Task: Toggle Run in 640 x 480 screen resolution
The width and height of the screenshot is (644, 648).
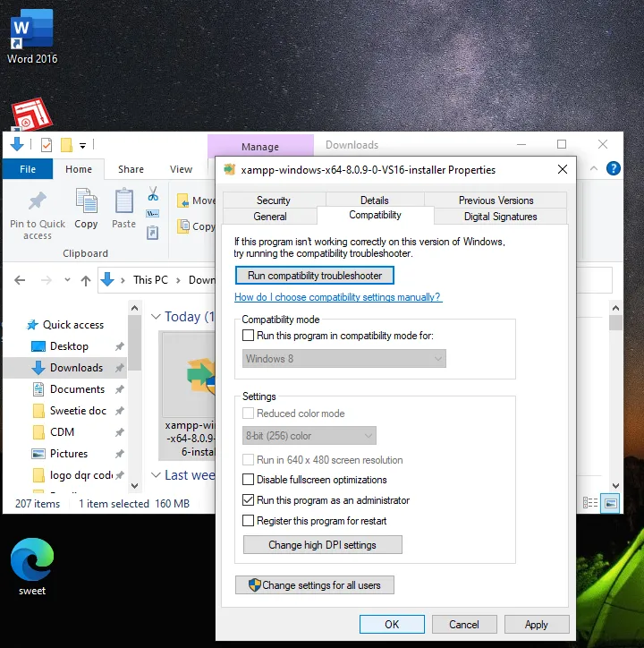Action: tap(248, 459)
